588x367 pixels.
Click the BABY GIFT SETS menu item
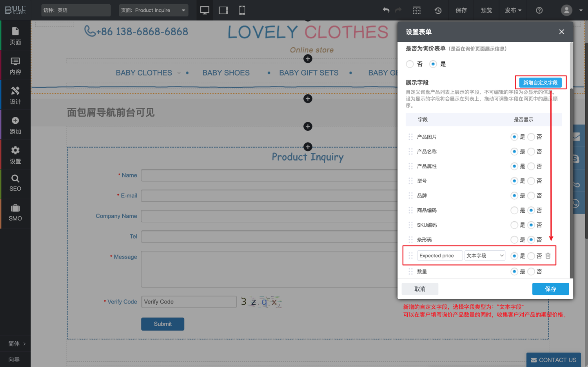point(309,73)
